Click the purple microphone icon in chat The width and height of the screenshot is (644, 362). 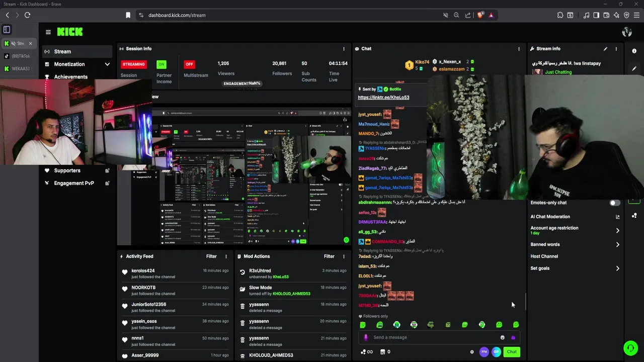366,337
